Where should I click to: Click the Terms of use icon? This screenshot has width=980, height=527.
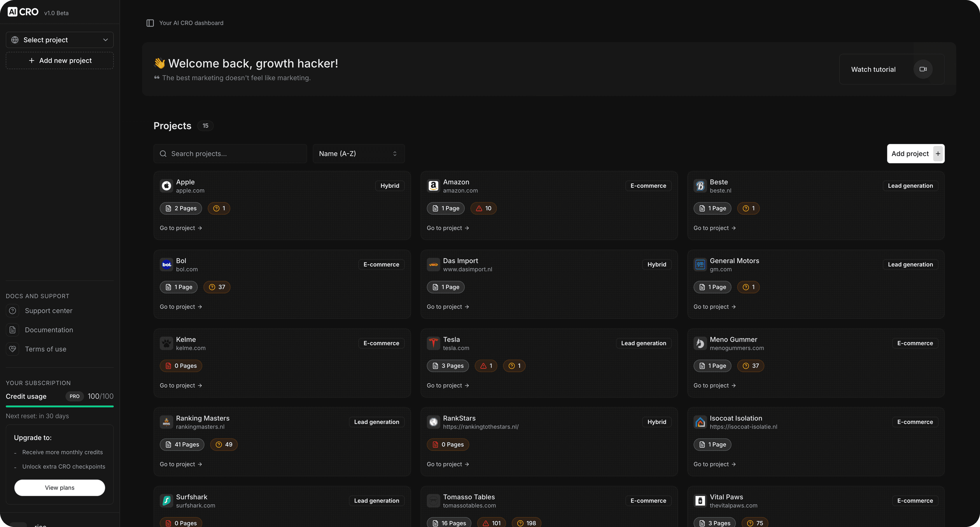[x=13, y=349]
